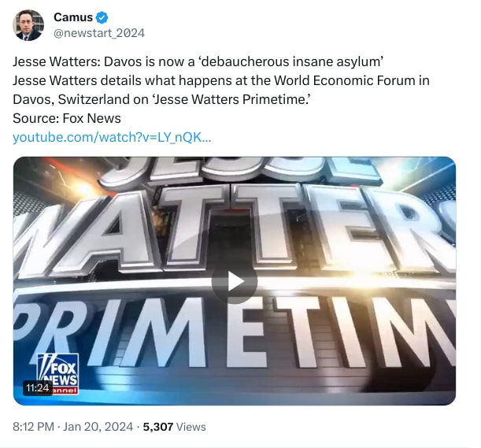Click the 11:24 video duration badge

coord(38,388)
